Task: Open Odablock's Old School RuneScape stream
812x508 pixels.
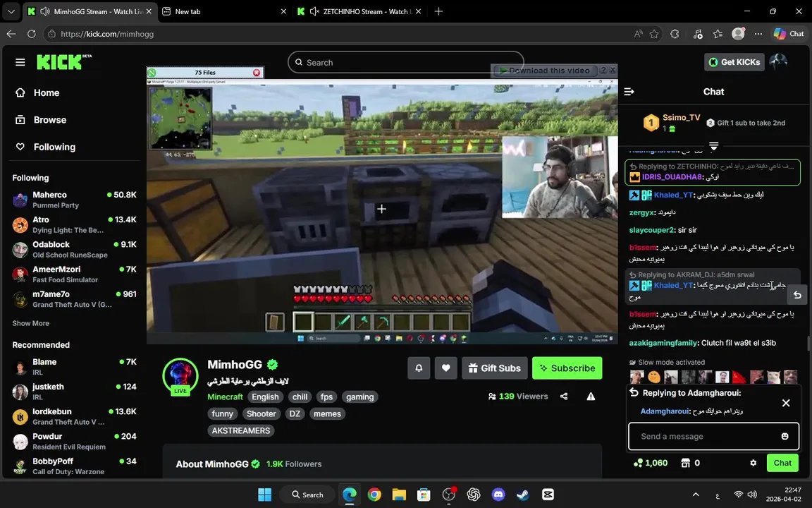Action: coord(75,249)
